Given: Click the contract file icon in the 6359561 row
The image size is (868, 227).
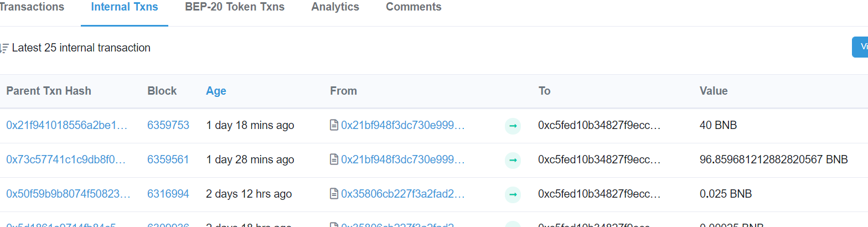Looking at the screenshot, I should click(x=334, y=160).
